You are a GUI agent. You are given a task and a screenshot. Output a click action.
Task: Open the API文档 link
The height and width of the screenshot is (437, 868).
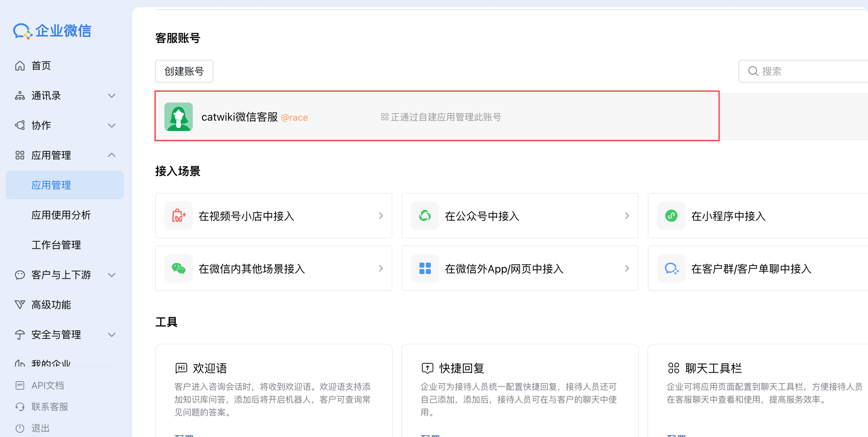click(47, 385)
